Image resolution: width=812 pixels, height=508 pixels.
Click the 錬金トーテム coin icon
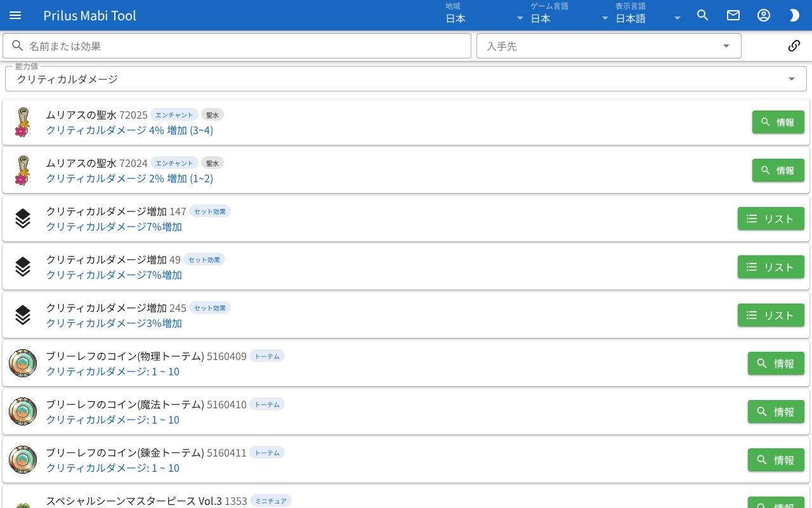click(x=23, y=460)
